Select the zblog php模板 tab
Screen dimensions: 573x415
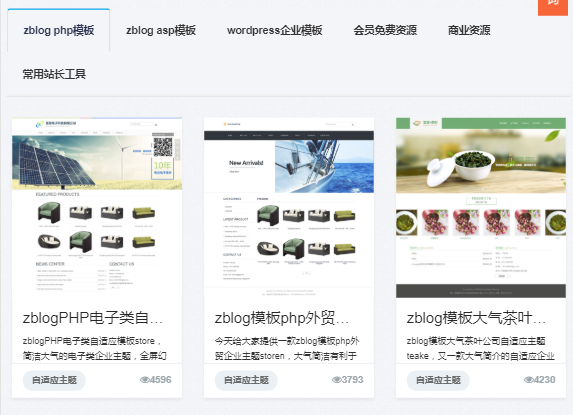tap(58, 30)
